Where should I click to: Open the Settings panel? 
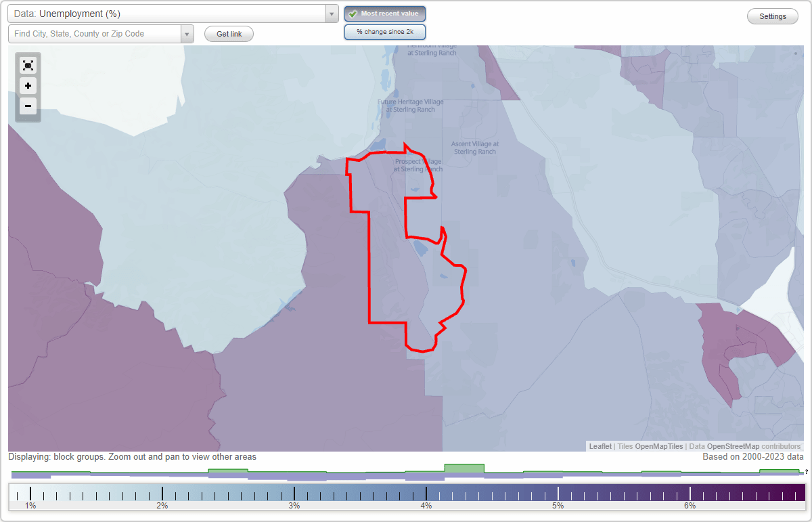772,16
